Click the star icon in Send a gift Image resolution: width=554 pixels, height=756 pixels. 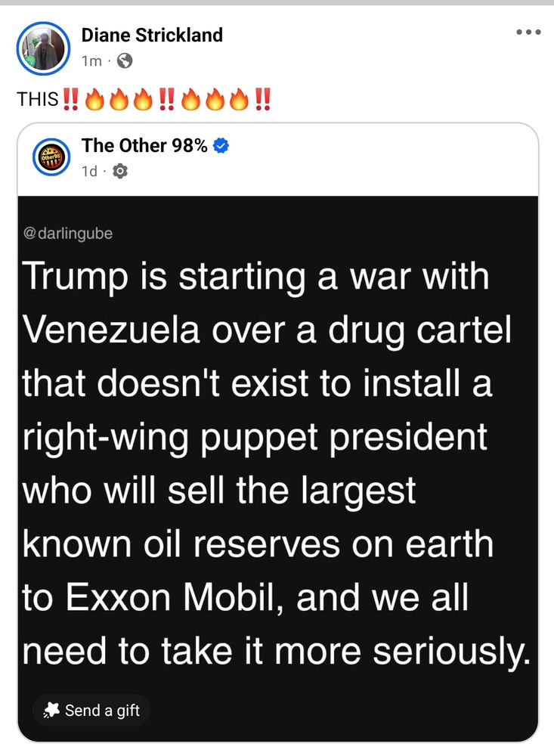pos(52,711)
